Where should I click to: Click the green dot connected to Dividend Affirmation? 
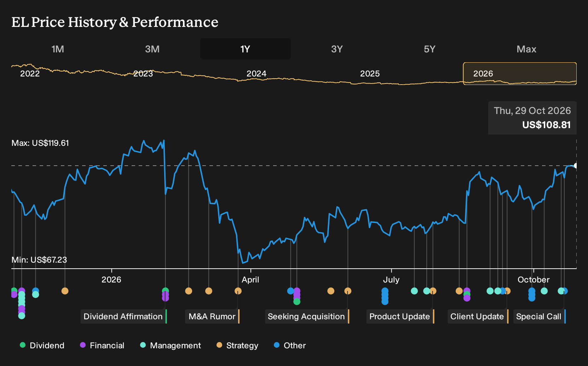[x=165, y=291]
